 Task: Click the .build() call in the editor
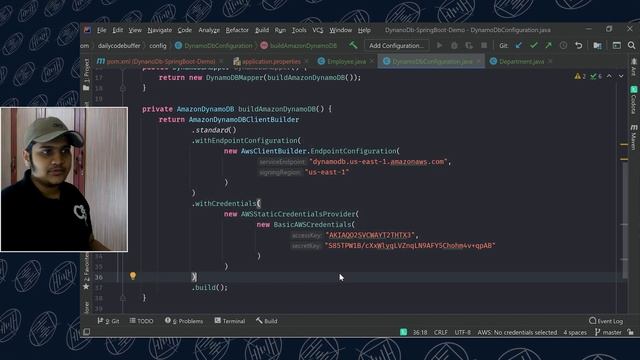[210, 287]
